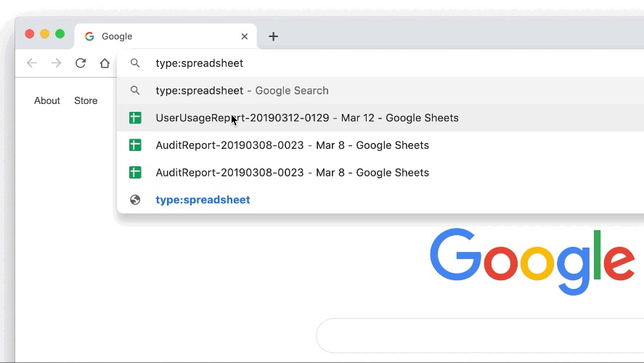Click the globe icon in the last suggestion
The height and width of the screenshot is (363, 644).
(x=135, y=200)
